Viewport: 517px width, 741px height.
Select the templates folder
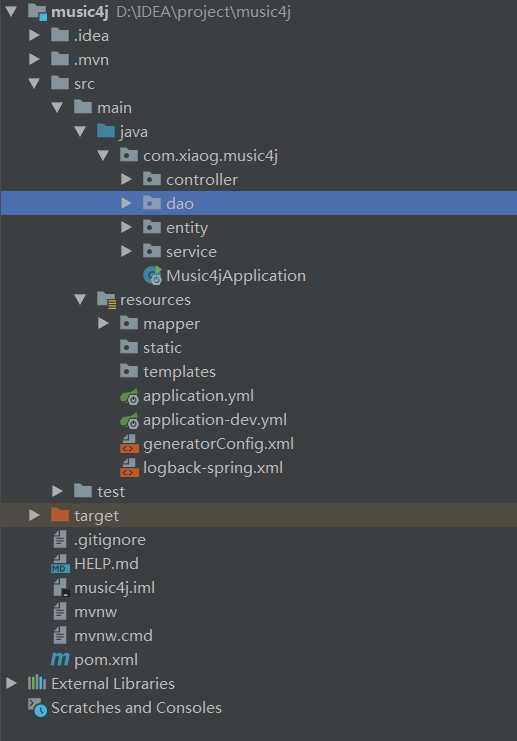click(x=179, y=372)
